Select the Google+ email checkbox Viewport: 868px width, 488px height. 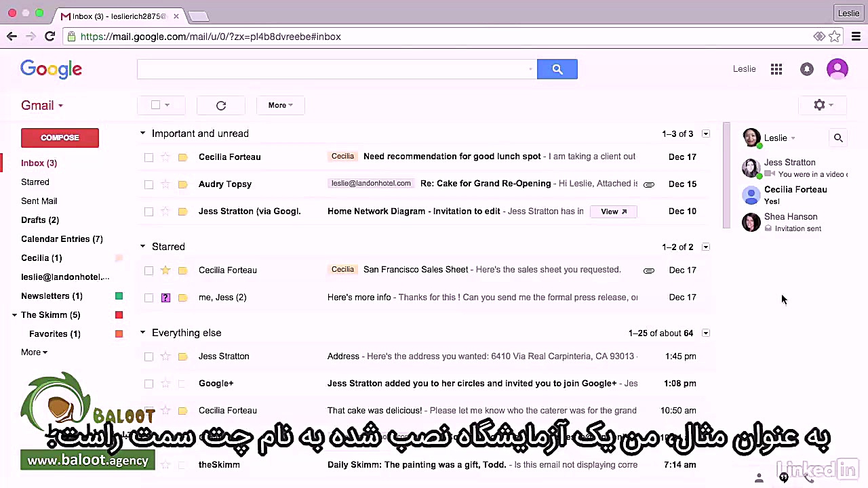(149, 384)
